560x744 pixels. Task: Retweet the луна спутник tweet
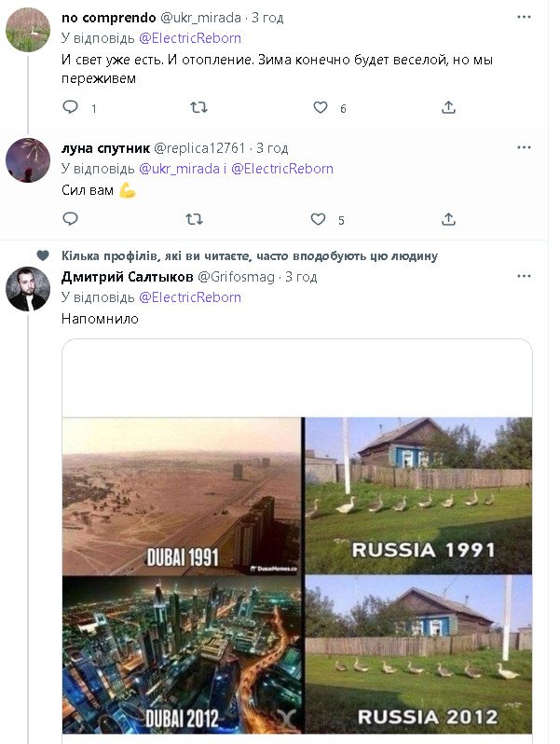click(194, 219)
